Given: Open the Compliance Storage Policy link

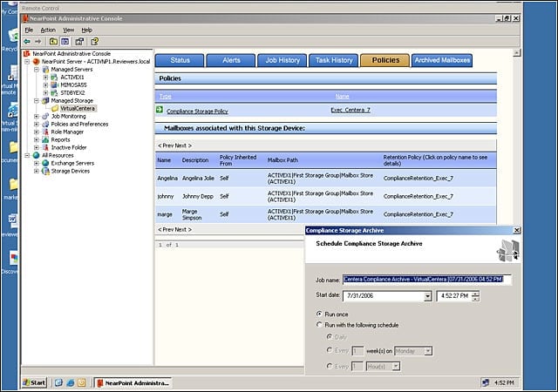Looking at the screenshot, I should (197, 112).
